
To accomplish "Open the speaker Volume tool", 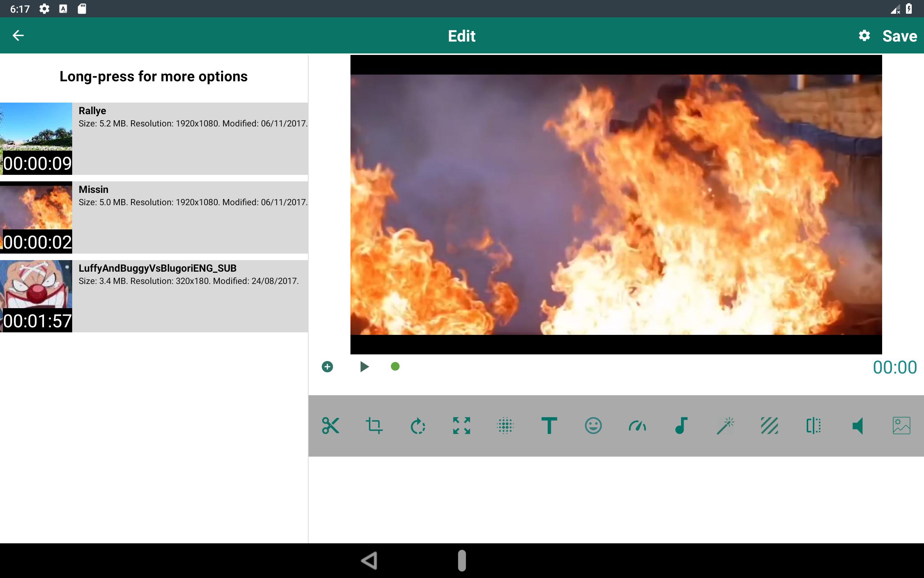I will click(x=858, y=426).
